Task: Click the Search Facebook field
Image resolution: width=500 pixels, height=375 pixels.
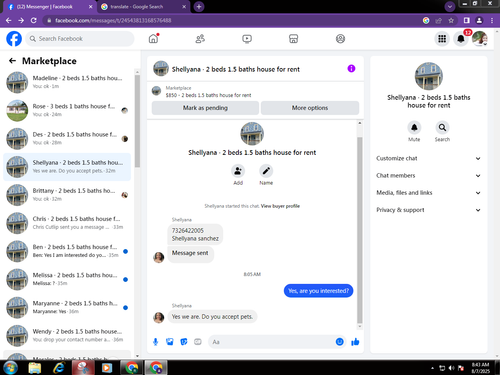Action: (x=80, y=39)
